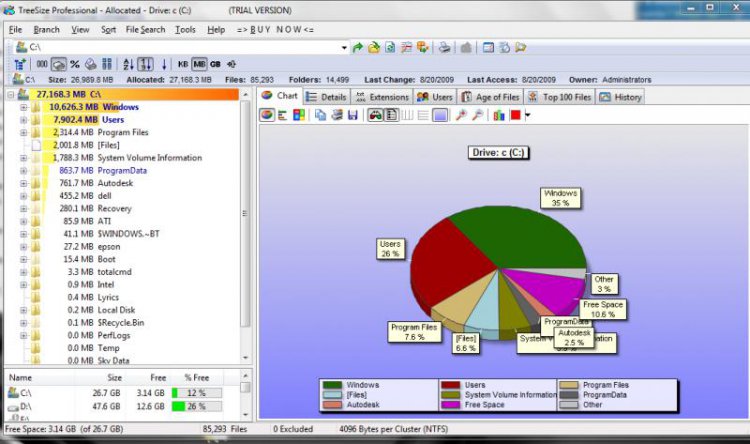Toggle the show percent (%) mode
The height and width of the screenshot is (444, 750).
tap(75, 64)
